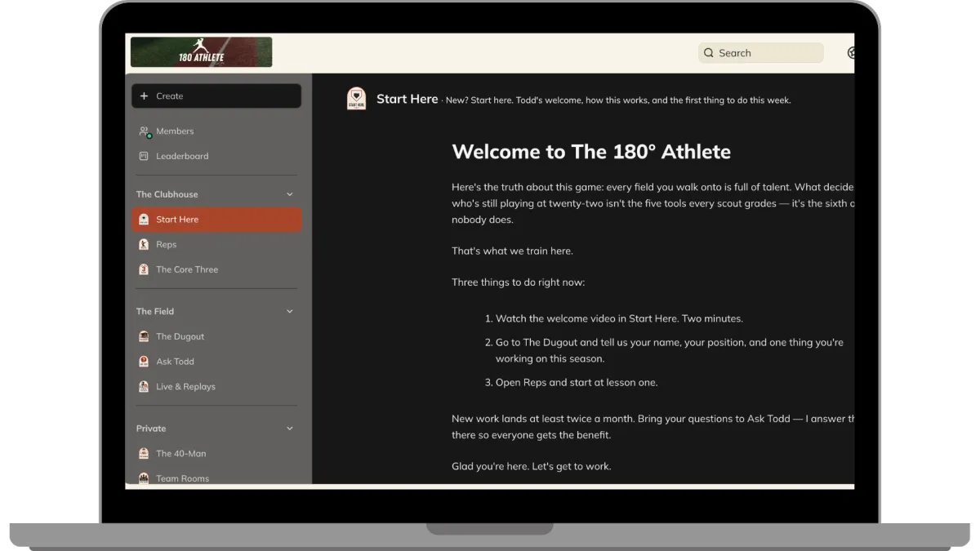This screenshot has width=980, height=551.
Task: Click the Start Here header title
Action: point(407,99)
